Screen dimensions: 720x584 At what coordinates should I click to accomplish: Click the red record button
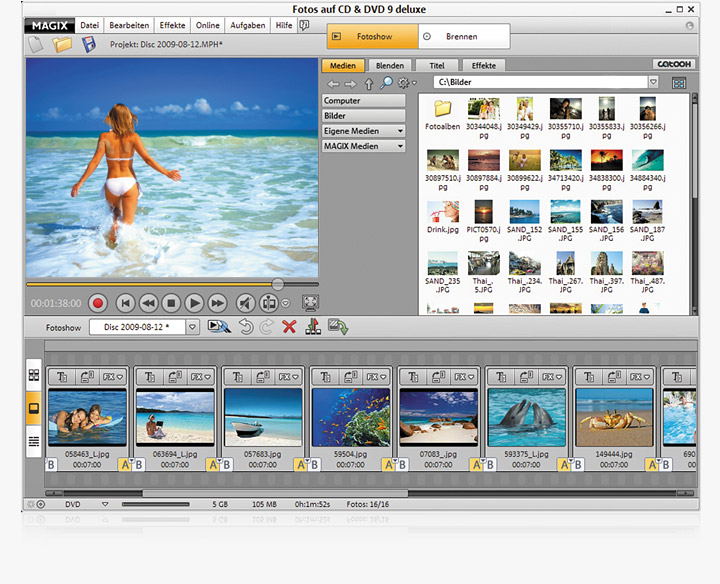click(97, 301)
